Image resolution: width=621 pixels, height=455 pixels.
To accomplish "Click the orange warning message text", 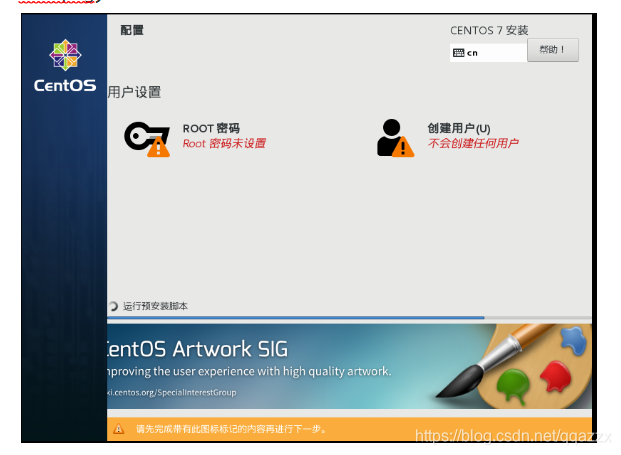I will coord(231,429).
